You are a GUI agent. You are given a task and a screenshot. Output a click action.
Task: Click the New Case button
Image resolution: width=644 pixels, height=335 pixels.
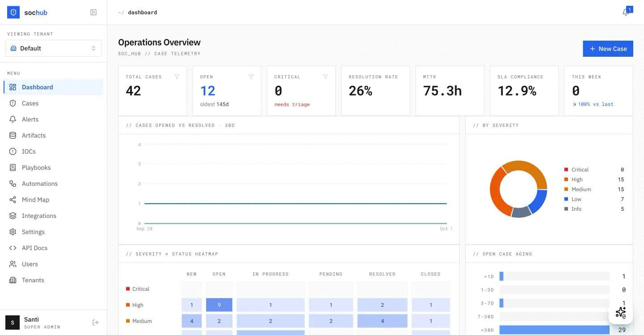608,49
